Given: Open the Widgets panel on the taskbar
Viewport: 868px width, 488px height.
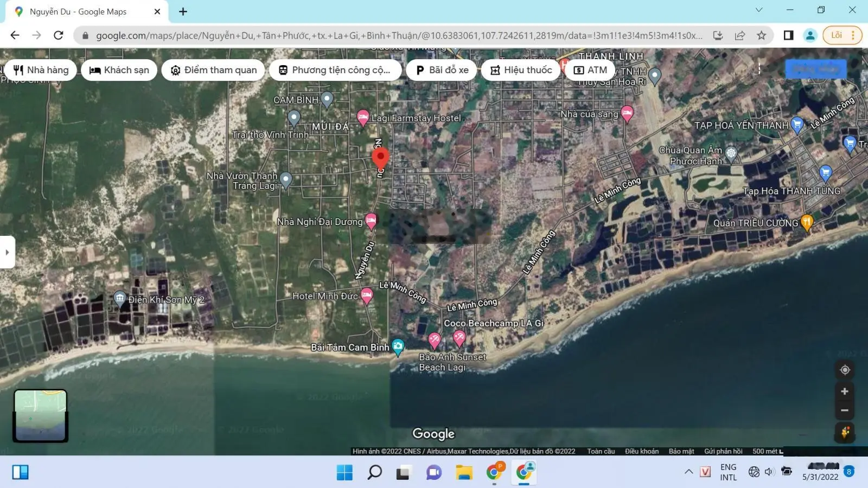Looking at the screenshot, I should coord(20,472).
